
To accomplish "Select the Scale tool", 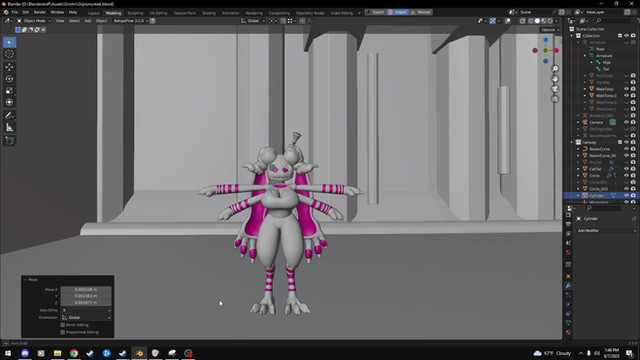I will pos(9,91).
